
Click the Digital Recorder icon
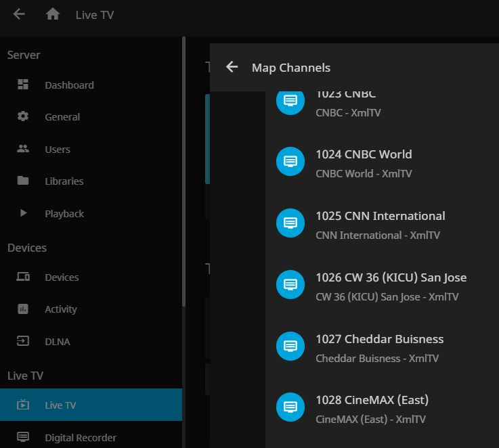tap(23, 437)
